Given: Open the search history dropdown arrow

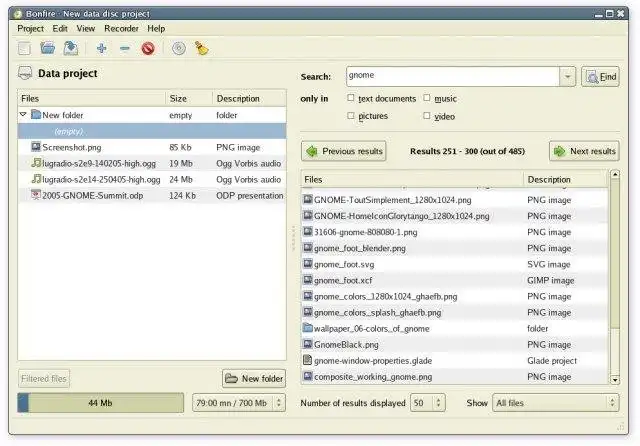Looking at the screenshot, I should pos(567,77).
